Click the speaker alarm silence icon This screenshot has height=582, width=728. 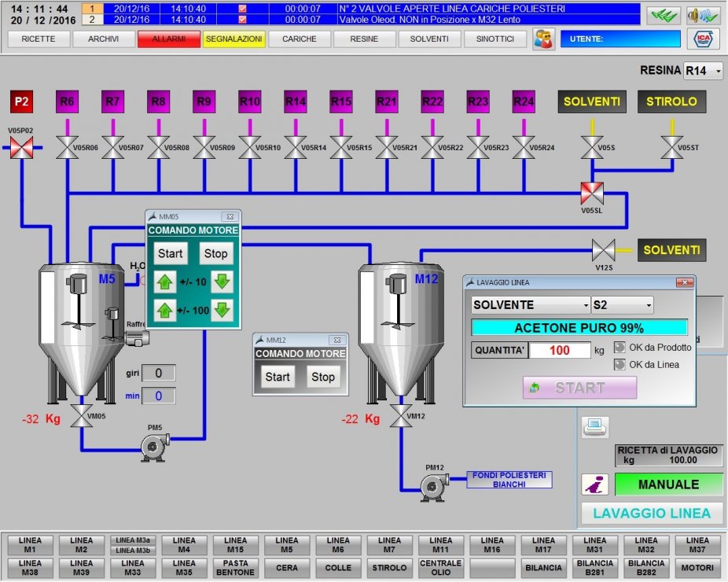703,14
